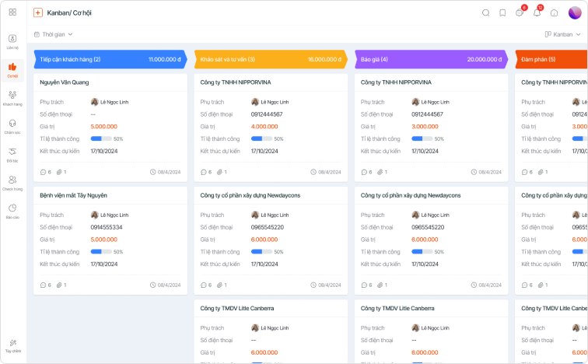
Task: Click clock icon on Nguyễn Văn Quang card
Action: pos(152,172)
